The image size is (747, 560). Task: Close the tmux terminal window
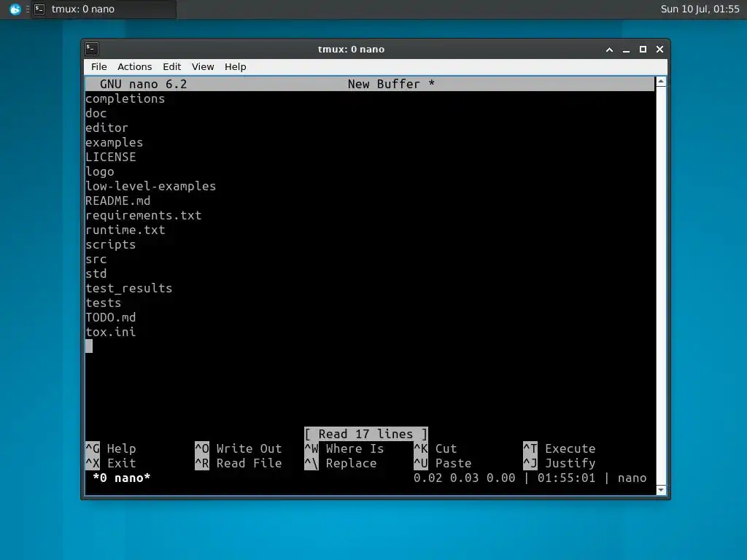pyautogui.click(x=659, y=50)
